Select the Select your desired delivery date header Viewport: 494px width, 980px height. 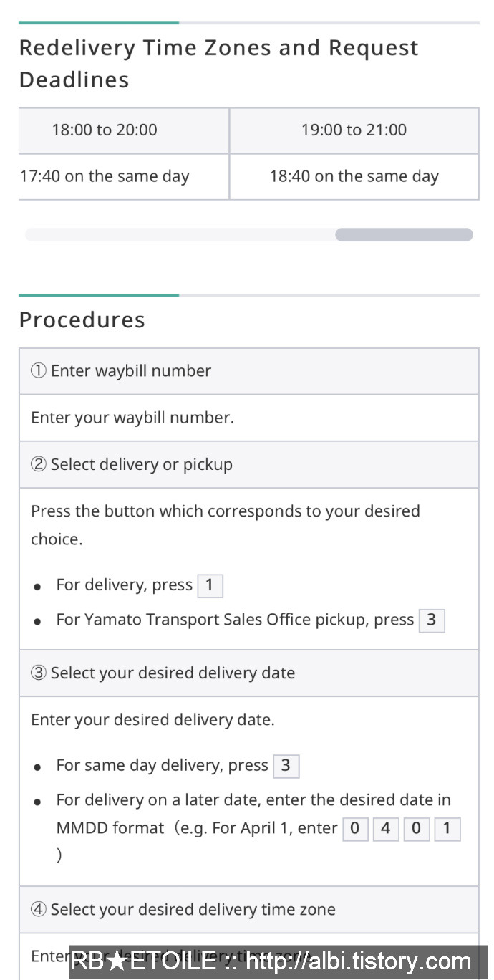click(x=249, y=673)
